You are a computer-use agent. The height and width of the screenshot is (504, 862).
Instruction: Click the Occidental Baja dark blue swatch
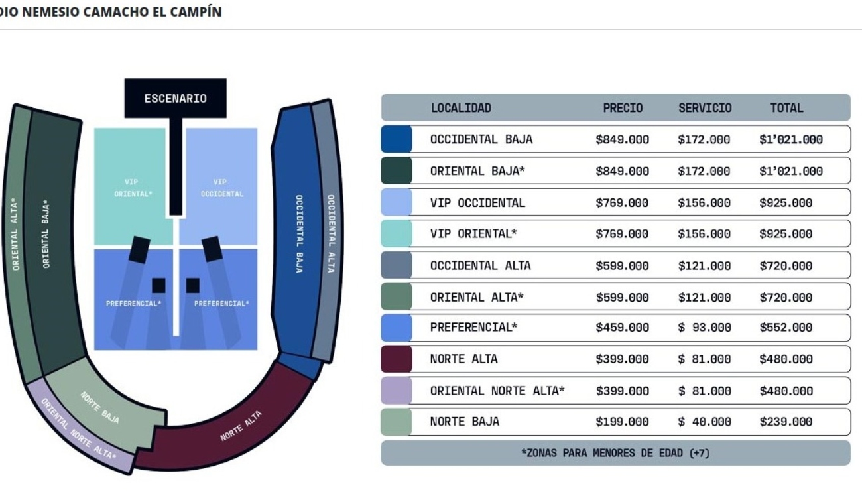397,139
